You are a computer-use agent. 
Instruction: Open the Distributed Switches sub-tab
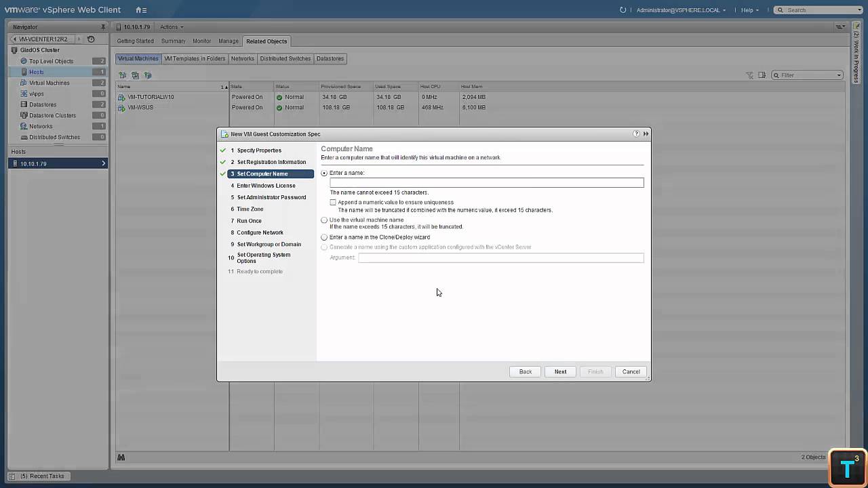click(285, 58)
